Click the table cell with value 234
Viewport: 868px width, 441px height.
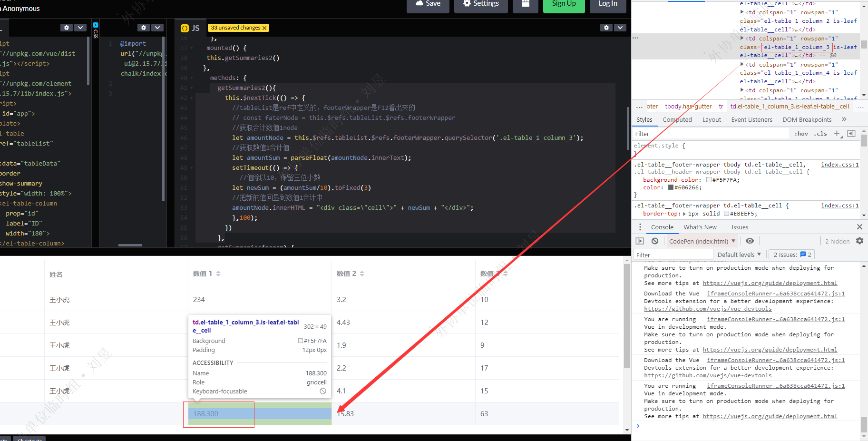[x=260, y=300]
